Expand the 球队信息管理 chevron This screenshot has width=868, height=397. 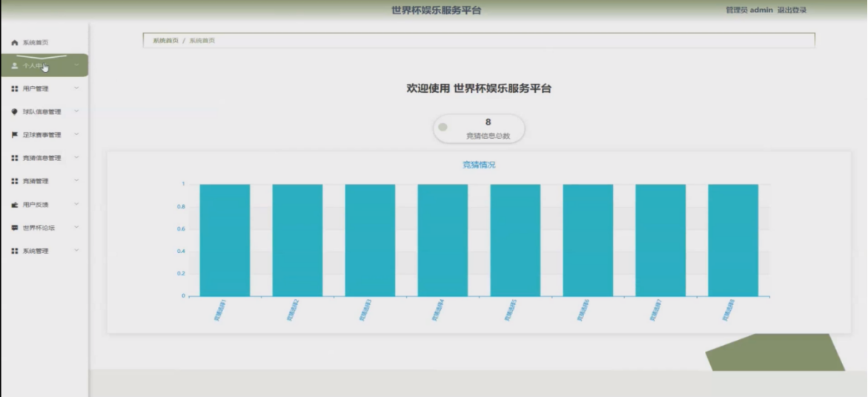76,111
